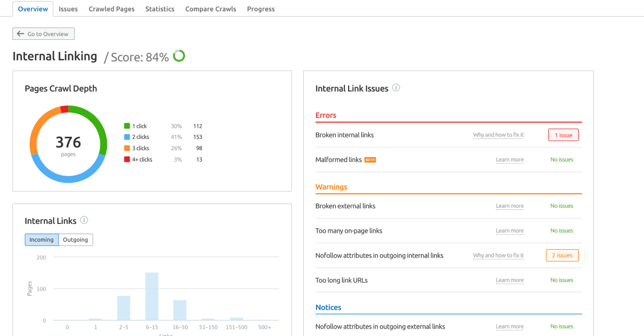The width and height of the screenshot is (644, 336).
Task: Go back using Go to Overview button
Action: coord(44,34)
